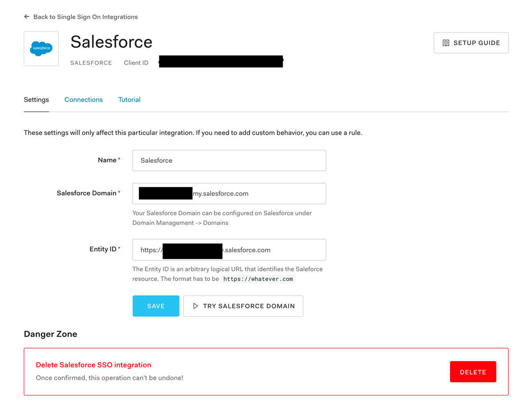This screenshot has height=412, width=532.
Task: Select the Settings tab
Action: (36, 100)
